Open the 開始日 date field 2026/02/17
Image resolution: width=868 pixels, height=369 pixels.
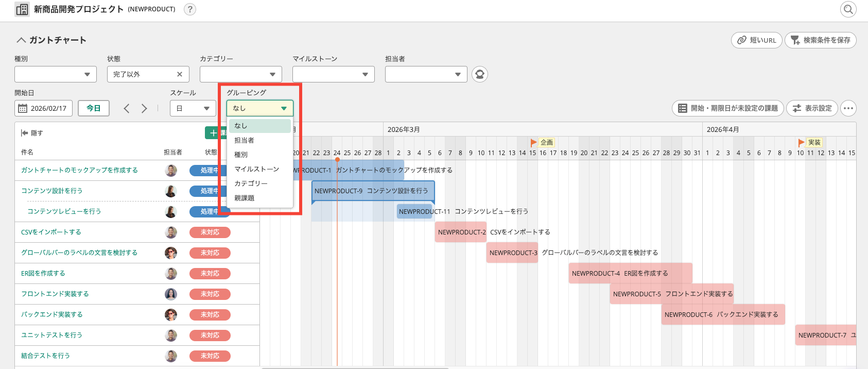click(x=43, y=108)
